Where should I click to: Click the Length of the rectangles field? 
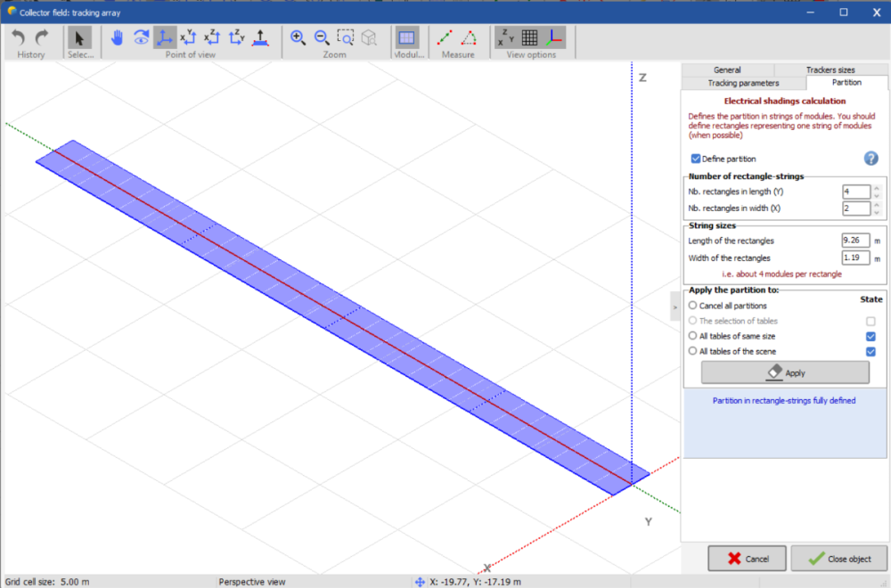pyautogui.click(x=855, y=241)
